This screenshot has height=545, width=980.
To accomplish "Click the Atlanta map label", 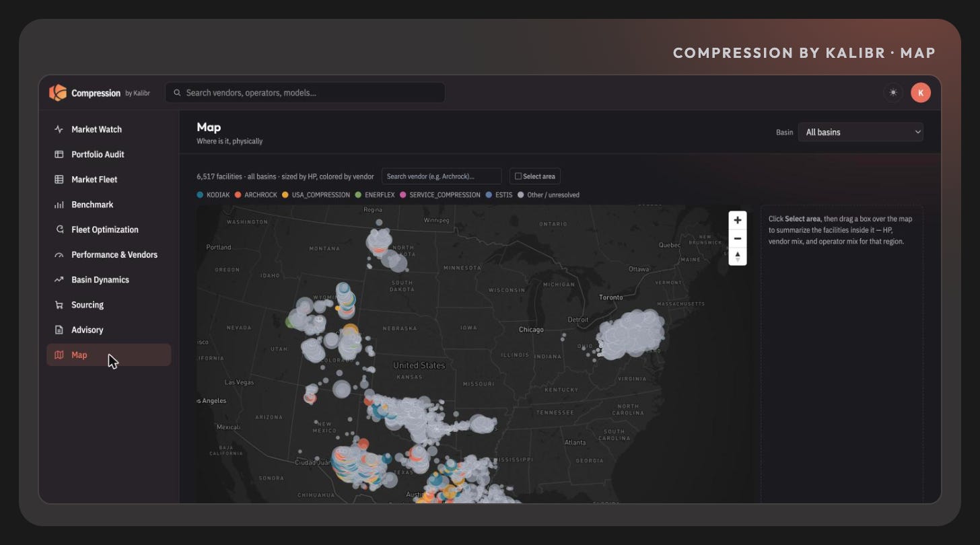I will pyautogui.click(x=575, y=442).
